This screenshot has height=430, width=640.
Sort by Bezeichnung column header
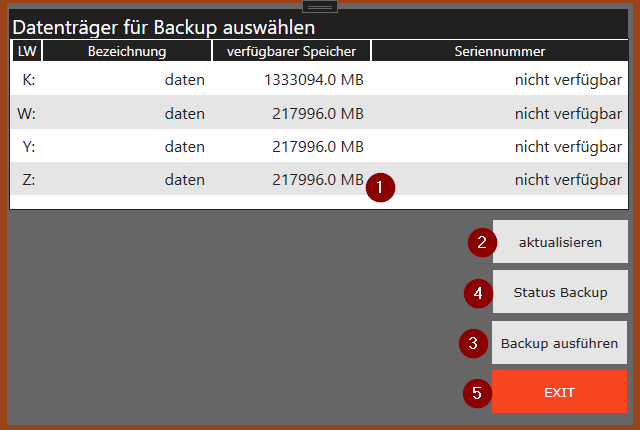click(x=127, y=51)
